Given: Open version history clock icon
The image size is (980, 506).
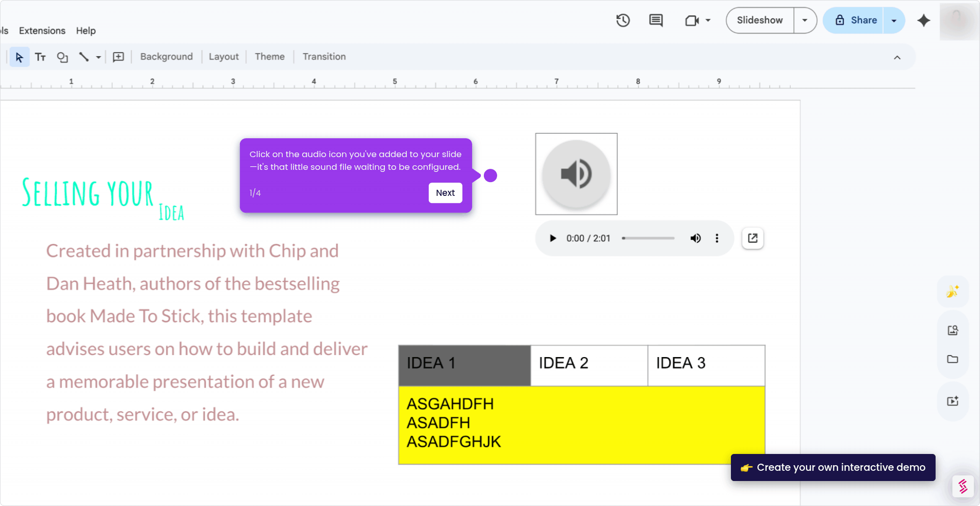Looking at the screenshot, I should (623, 20).
